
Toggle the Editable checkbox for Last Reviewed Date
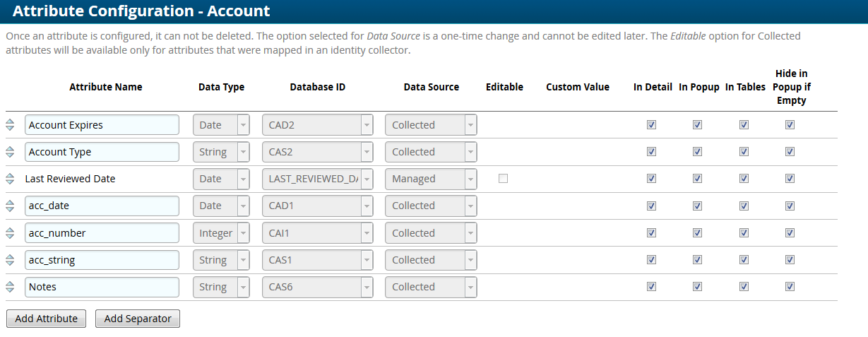tap(503, 179)
